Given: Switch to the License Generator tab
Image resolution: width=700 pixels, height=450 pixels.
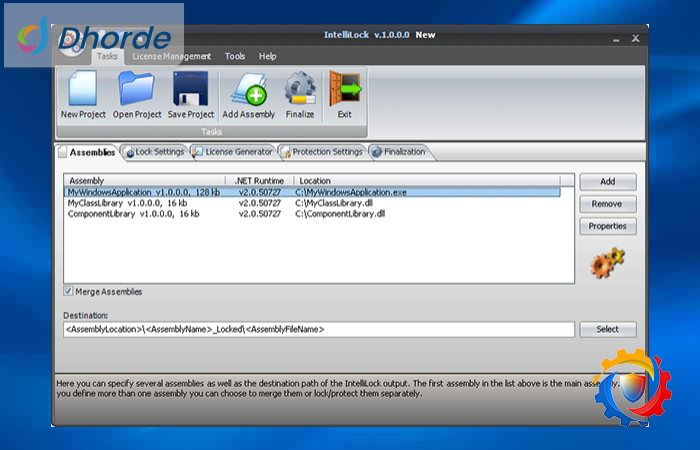Looking at the screenshot, I should (x=232, y=152).
